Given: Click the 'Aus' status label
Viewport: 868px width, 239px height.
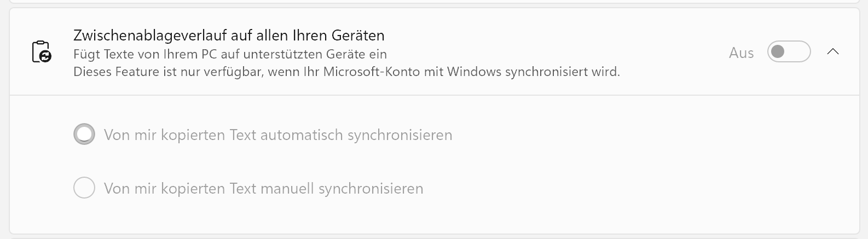Looking at the screenshot, I should [741, 53].
